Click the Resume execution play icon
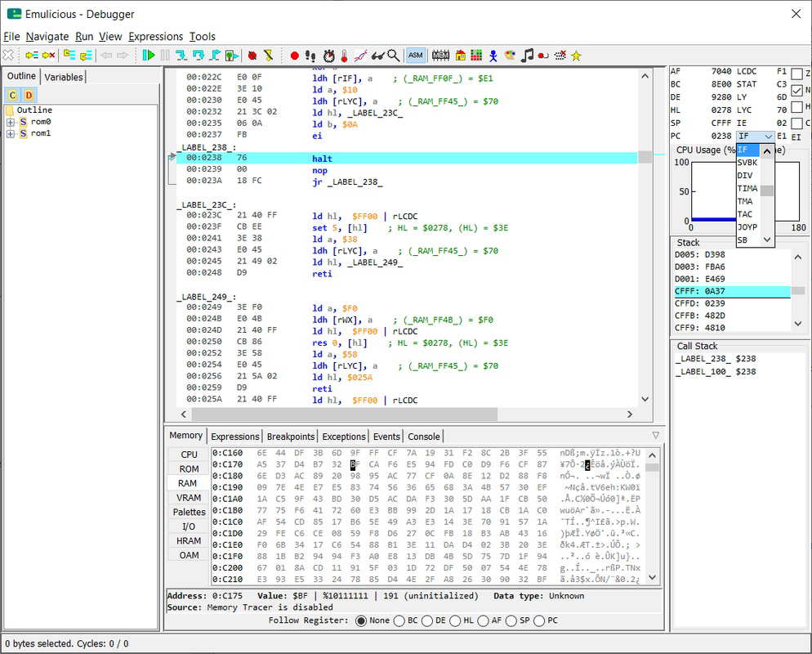Image resolution: width=812 pixels, height=654 pixels. pyautogui.click(x=149, y=55)
